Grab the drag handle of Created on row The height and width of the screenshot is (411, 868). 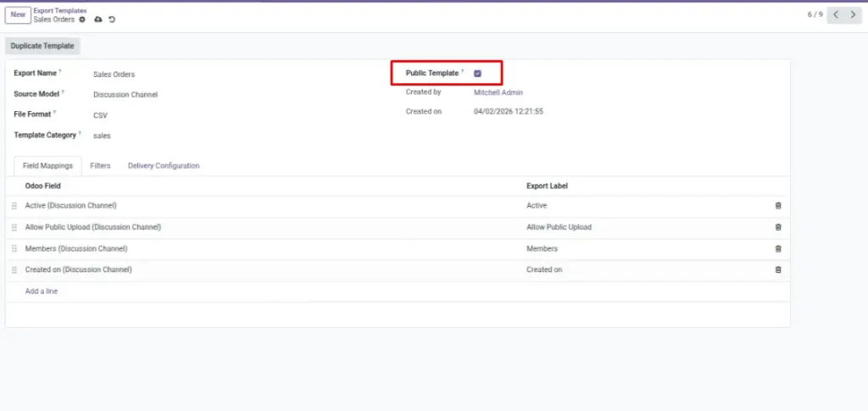pyautogui.click(x=14, y=270)
